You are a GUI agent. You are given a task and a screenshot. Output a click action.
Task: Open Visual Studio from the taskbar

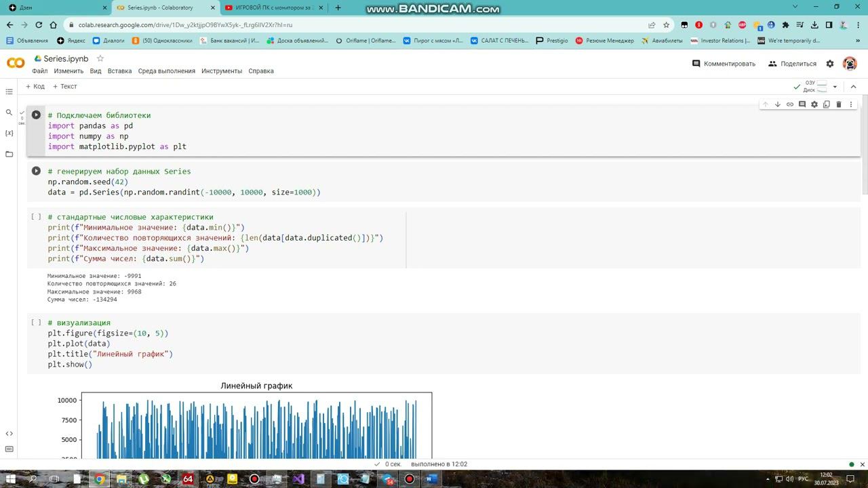(298, 479)
